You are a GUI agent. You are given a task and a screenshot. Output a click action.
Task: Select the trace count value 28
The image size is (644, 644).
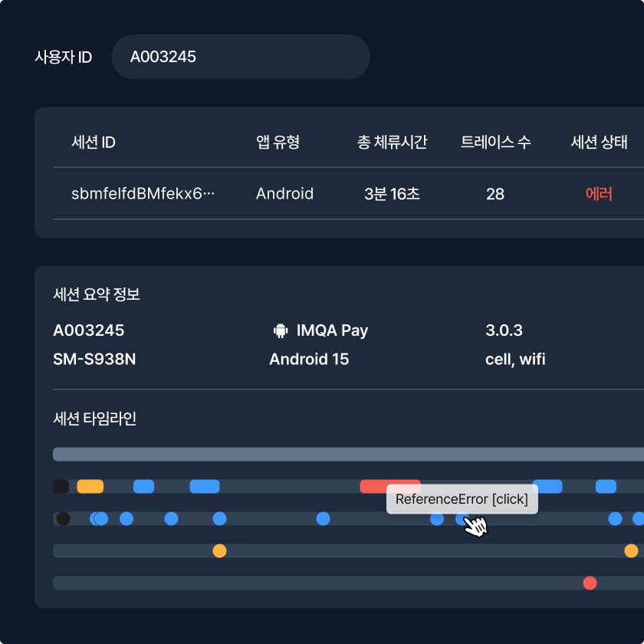click(495, 194)
